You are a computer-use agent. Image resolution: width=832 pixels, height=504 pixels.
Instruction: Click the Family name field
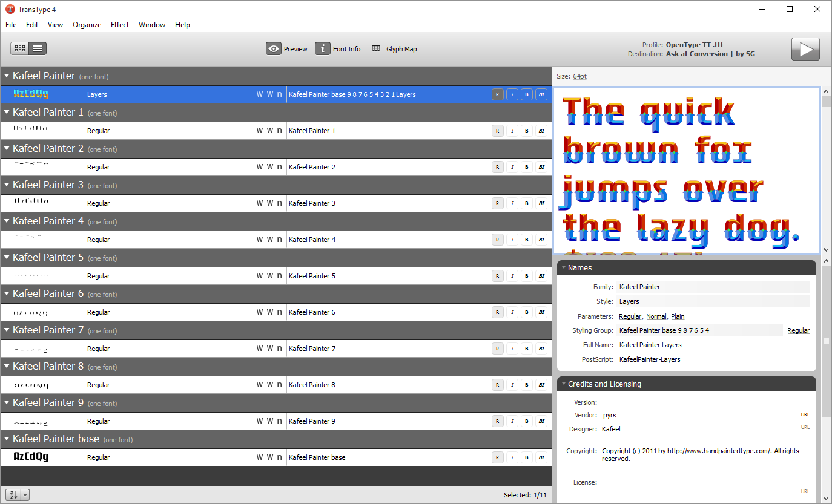coord(713,287)
